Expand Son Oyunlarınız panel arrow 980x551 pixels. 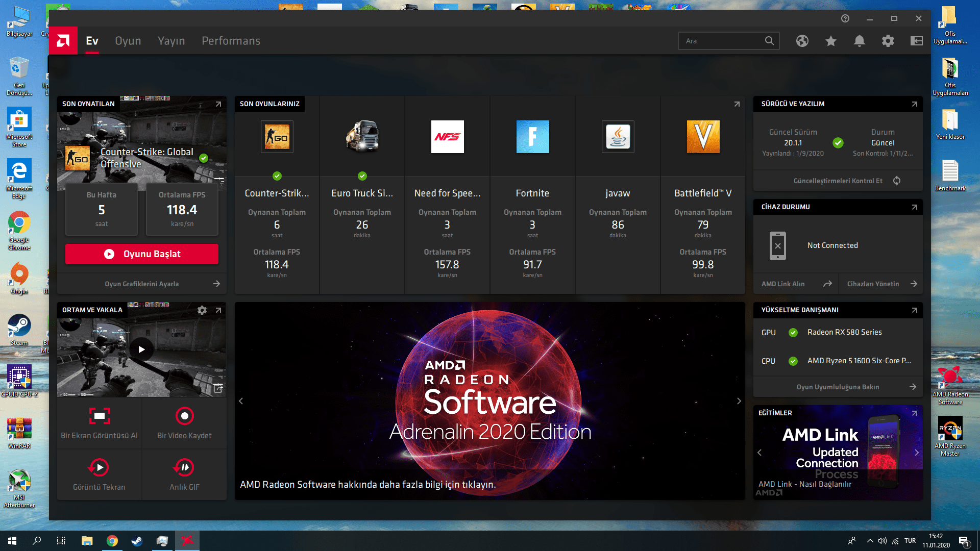pos(737,104)
